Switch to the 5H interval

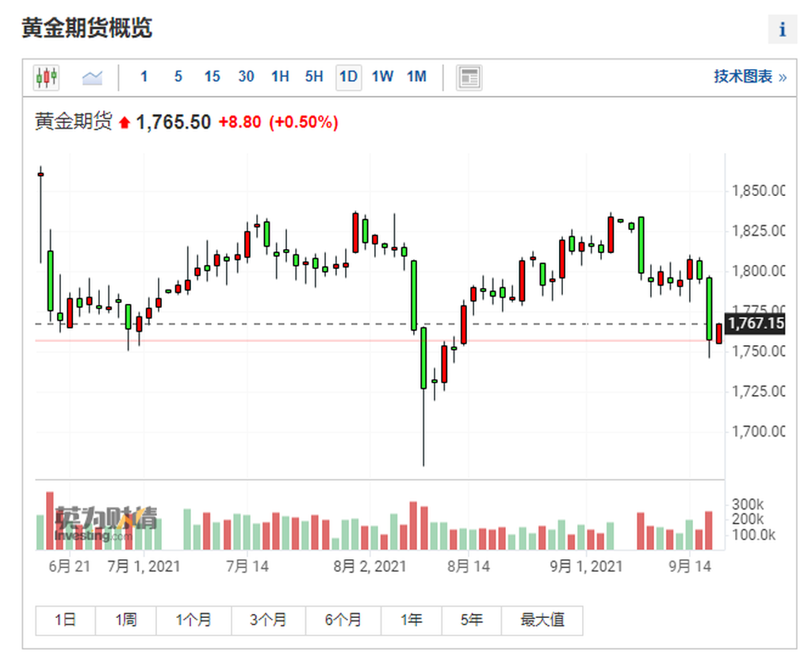tap(314, 77)
